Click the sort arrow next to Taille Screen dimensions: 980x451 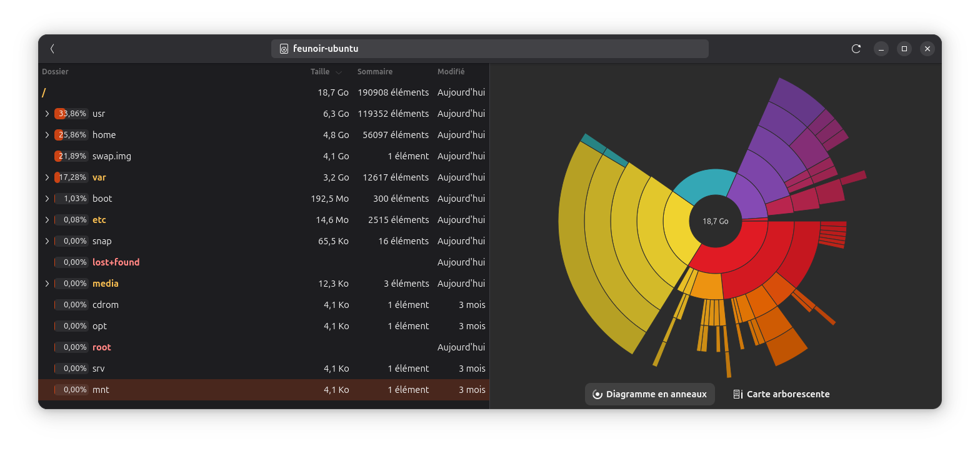tap(339, 72)
